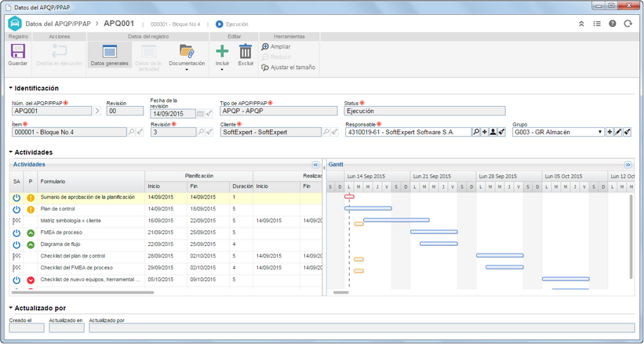Screen dimensions: 644x344
Task: Click the Gantt bar ending before Lun 05 Oct for Checklist del plan de control
Action: 500,255
